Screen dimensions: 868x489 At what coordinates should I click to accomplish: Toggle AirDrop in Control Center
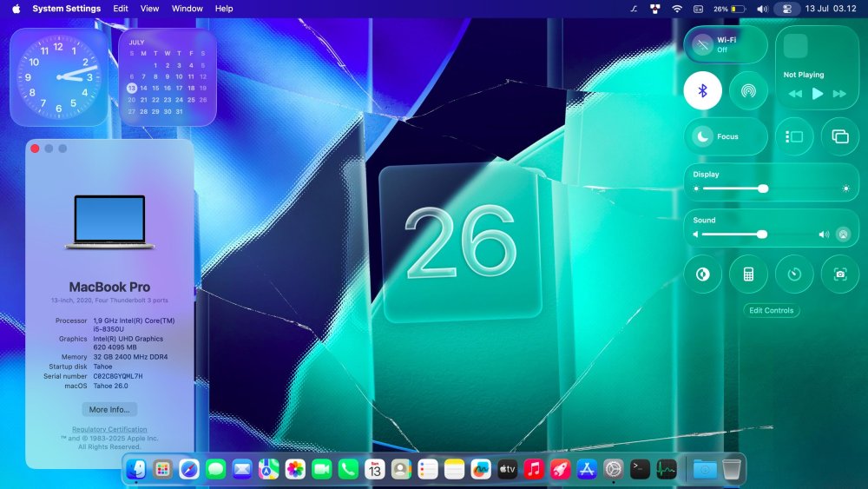tap(748, 90)
